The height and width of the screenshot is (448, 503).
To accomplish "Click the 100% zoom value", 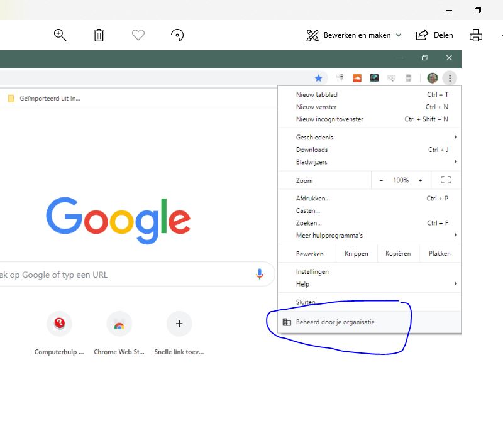I will [401, 180].
